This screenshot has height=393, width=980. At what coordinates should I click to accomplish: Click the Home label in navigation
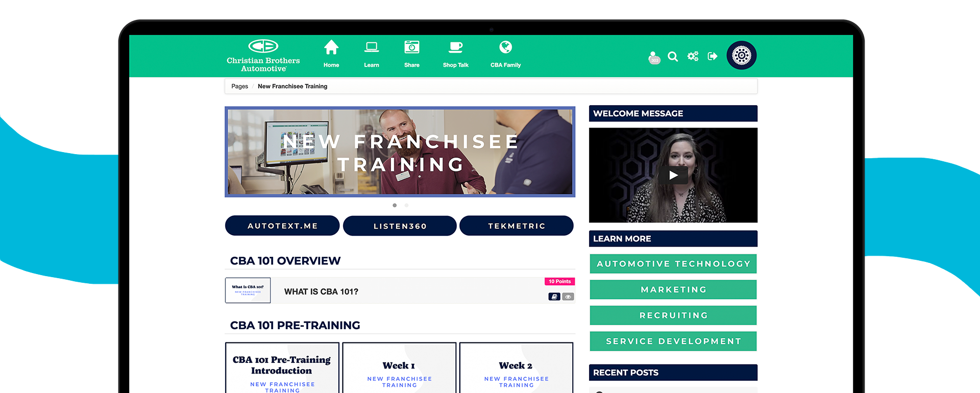331,65
